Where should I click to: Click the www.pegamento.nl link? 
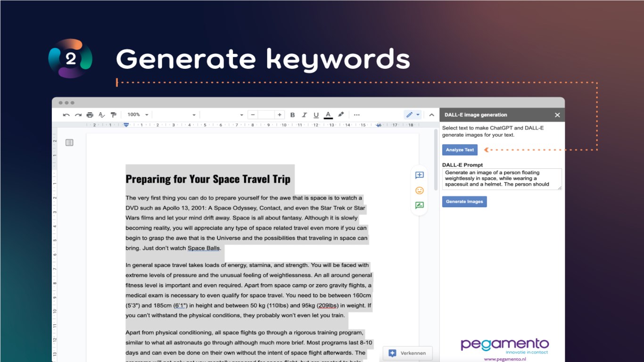(x=505, y=359)
